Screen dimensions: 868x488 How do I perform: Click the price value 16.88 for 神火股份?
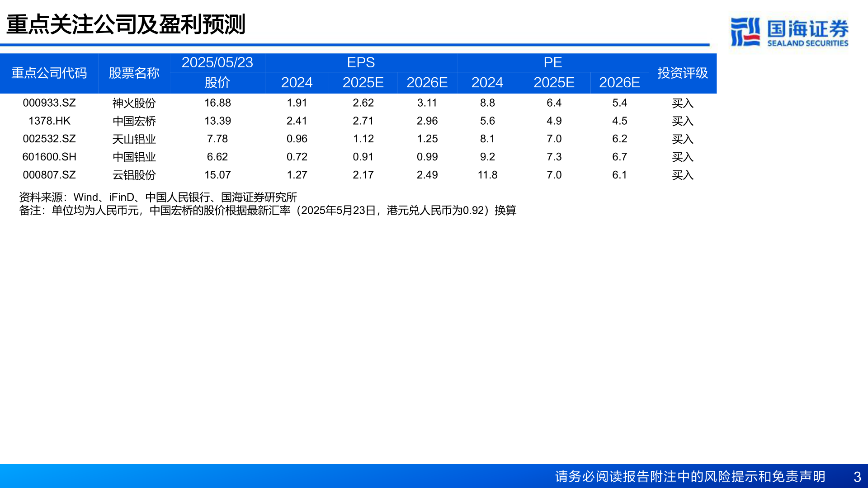click(219, 103)
